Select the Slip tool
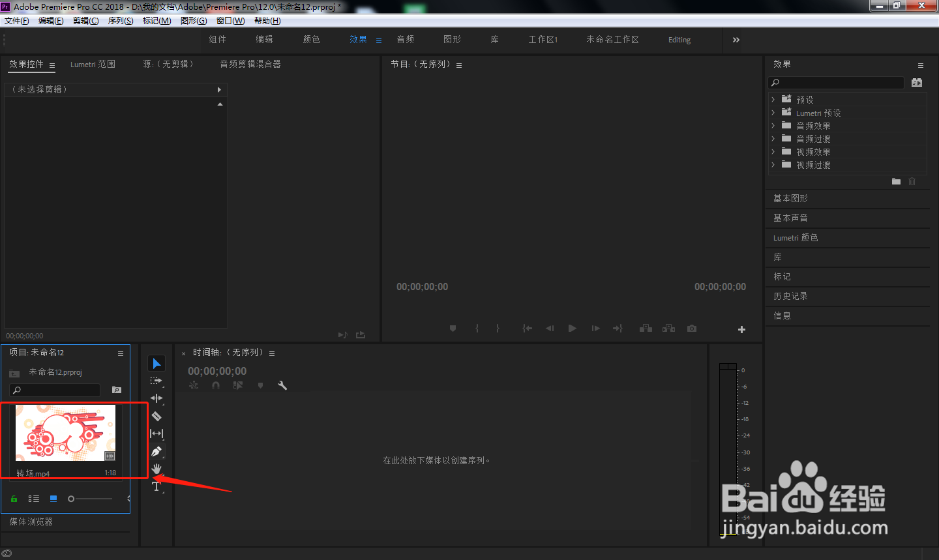939x560 pixels. tap(156, 434)
